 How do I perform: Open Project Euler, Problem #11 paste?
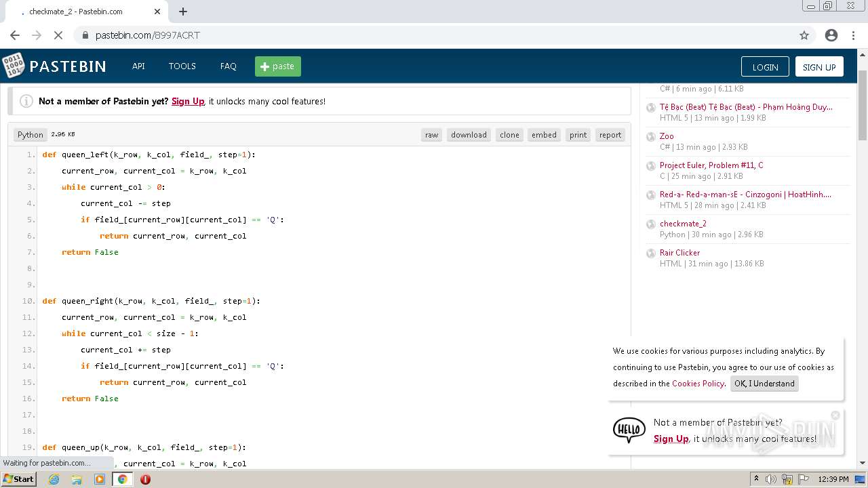tap(711, 165)
